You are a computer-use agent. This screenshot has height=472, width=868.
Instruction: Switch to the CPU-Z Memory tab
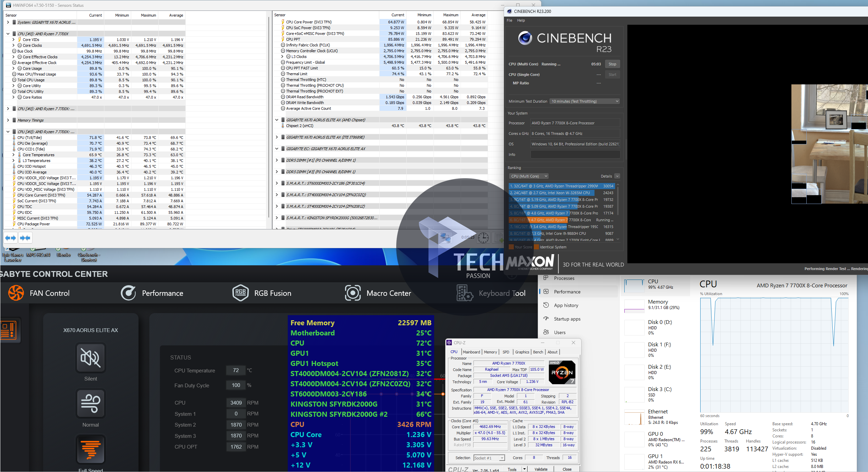(490, 352)
